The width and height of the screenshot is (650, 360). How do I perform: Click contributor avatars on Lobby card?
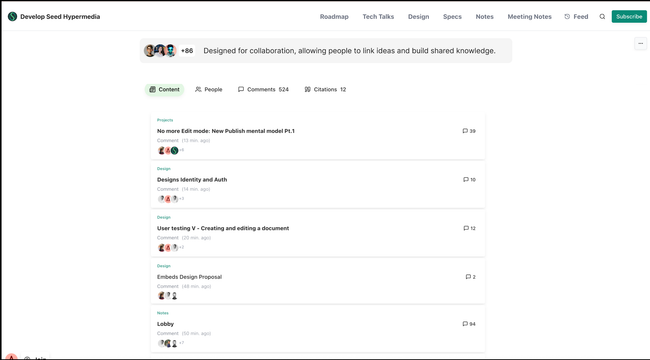click(171, 343)
